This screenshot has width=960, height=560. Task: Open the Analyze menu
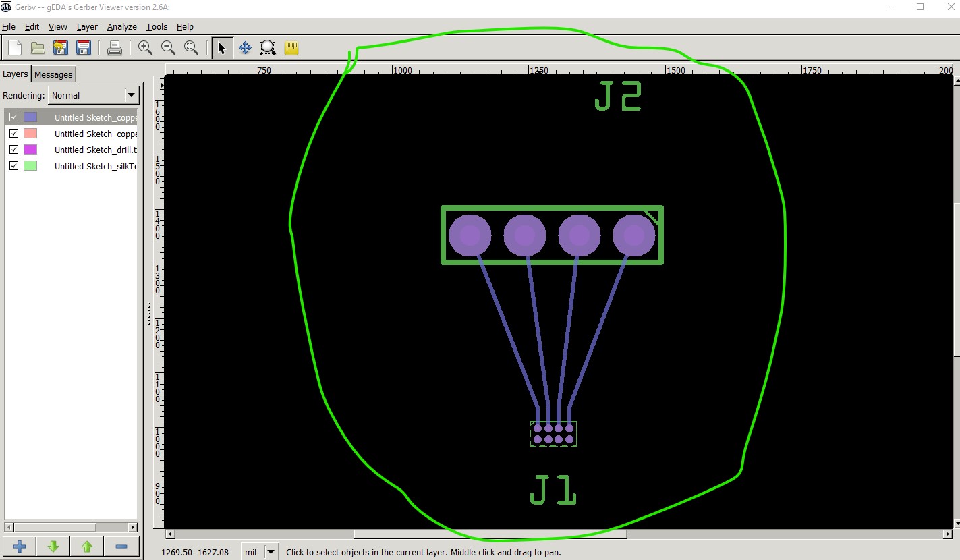point(121,27)
